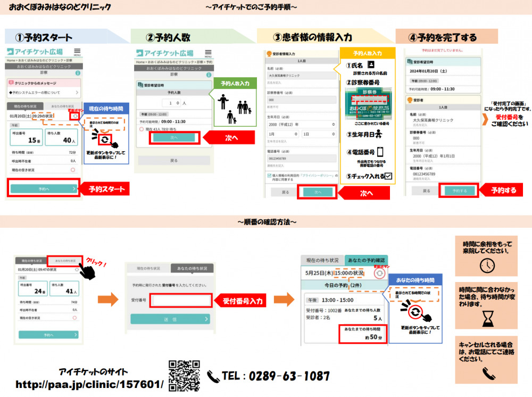
Task: Open the http://paa.jp/clinic/157601/ link
Action: coord(89,384)
